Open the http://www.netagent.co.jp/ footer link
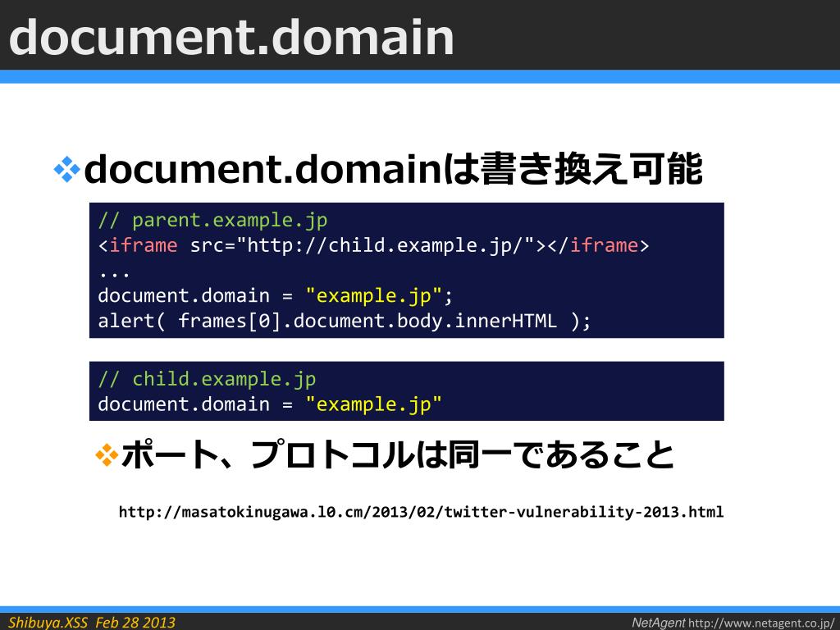Screen dimensions: 840x630 (760, 623)
